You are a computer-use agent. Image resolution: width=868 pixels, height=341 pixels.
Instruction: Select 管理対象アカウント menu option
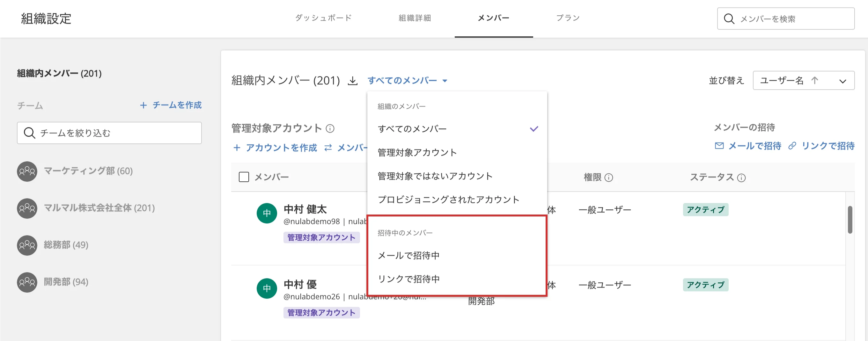[457, 152]
